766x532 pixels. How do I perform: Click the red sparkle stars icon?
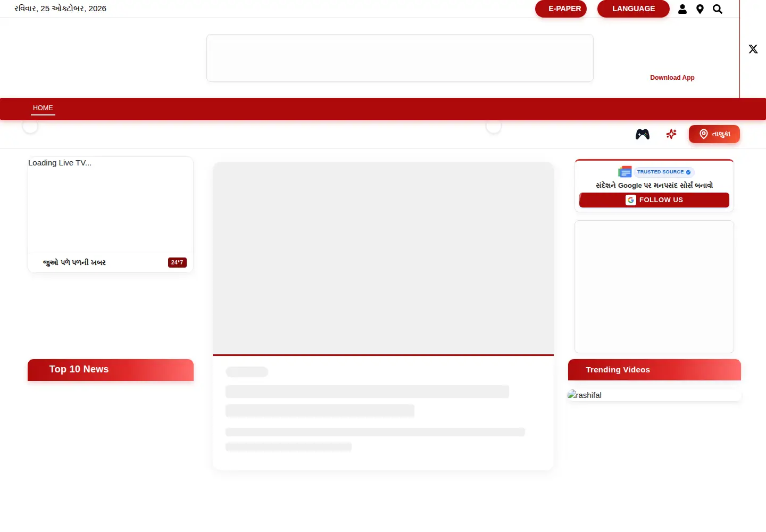point(671,134)
